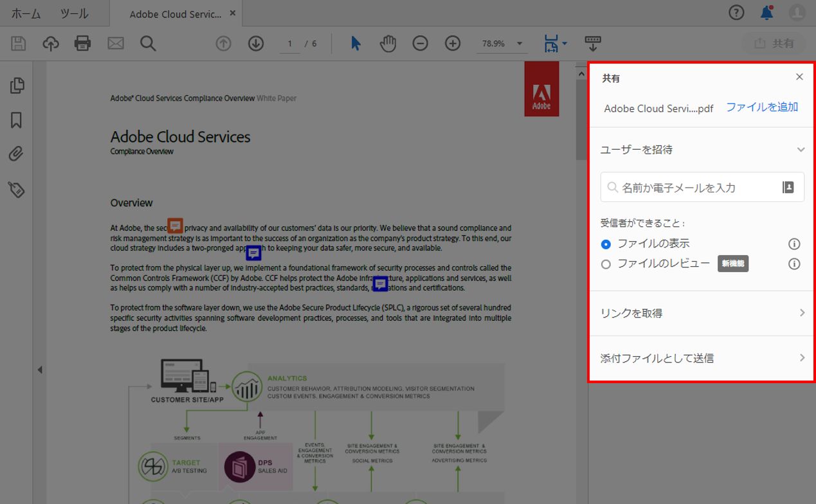Select the ファイルの表示 radio option
The height and width of the screenshot is (504, 816).
[605, 244]
